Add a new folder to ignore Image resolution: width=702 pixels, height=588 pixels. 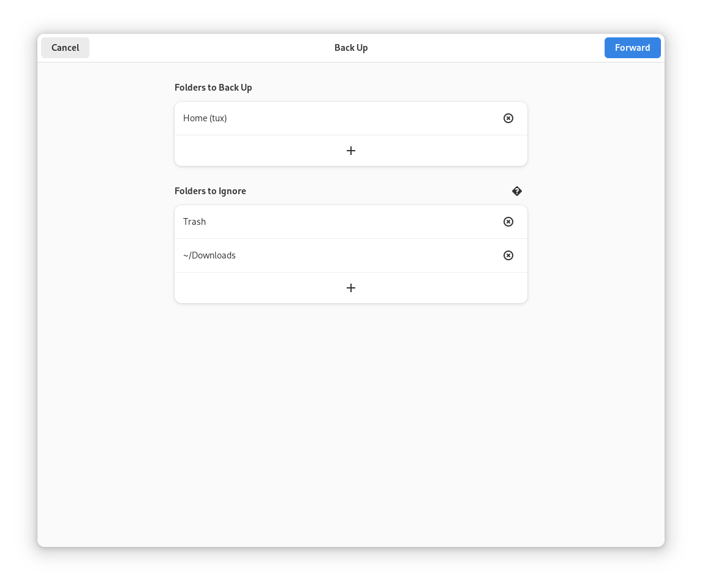tap(350, 288)
